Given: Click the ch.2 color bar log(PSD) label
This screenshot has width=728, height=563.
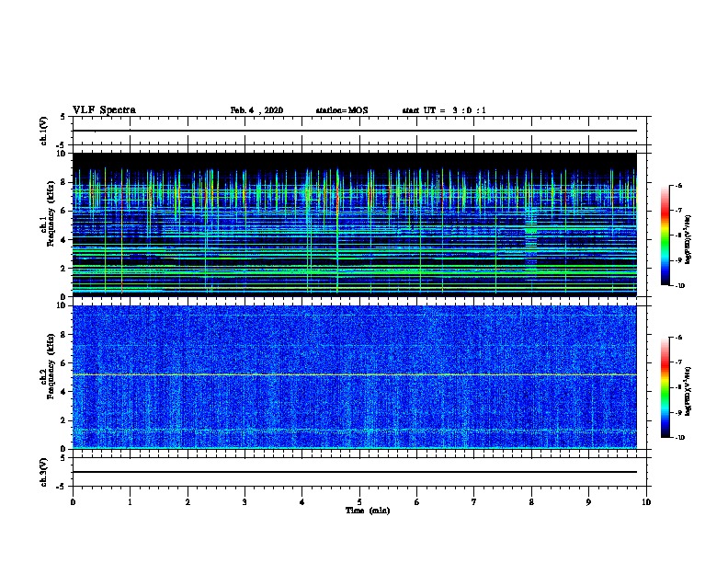Looking at the screenshot, I should pos(688,391).
